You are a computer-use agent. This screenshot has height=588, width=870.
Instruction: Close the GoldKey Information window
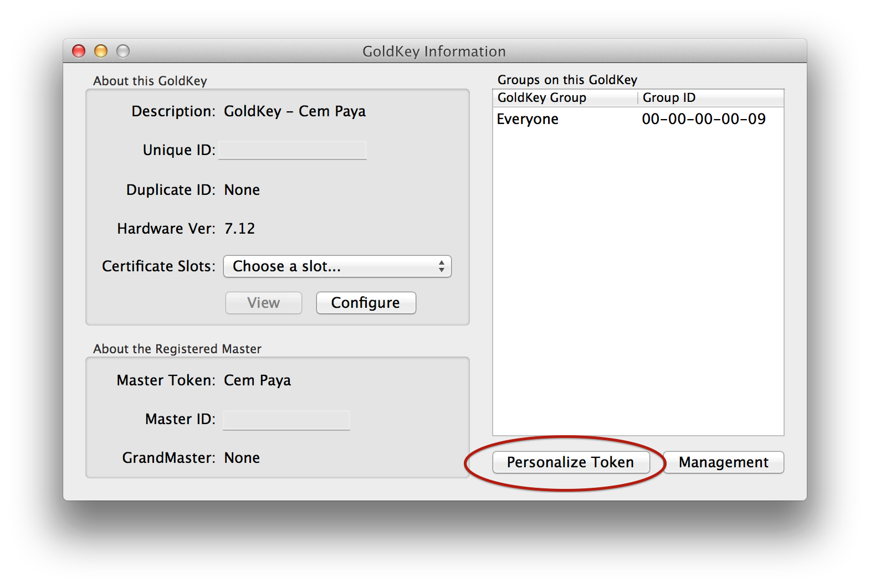[x=79, y=51]
